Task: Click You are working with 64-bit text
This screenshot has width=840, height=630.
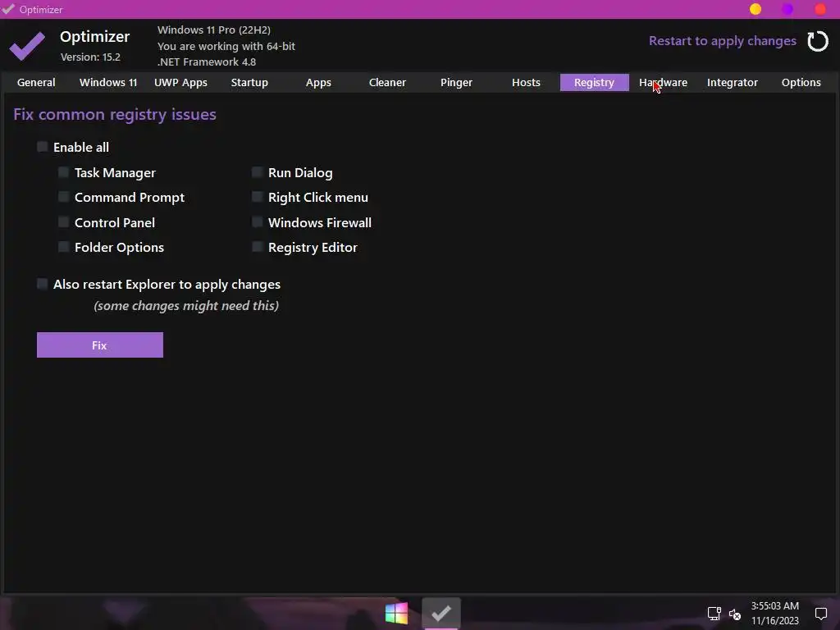Action: (226, 46)
